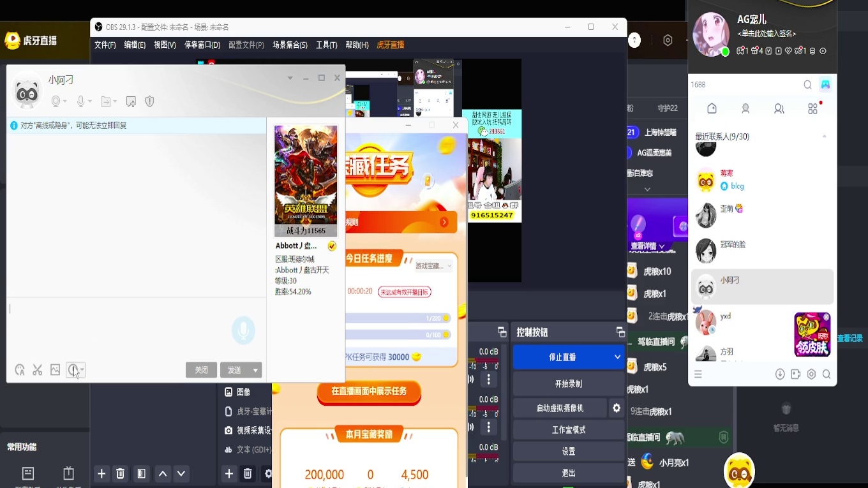Close the 领皮肤 ad popup

pyautogui.click(x=827, y=317)
